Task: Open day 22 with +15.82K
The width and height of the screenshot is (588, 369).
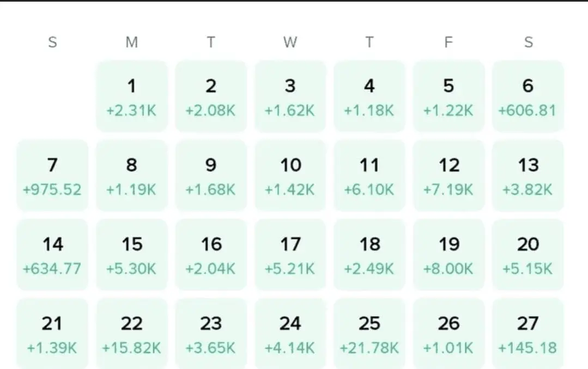Action: coord(132,334)
